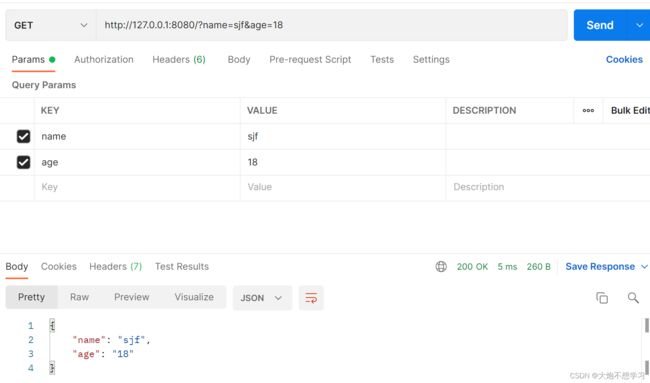Click the 5 ms response time
The width and height of the screenshot is (650, 383).
click(507, 267)
